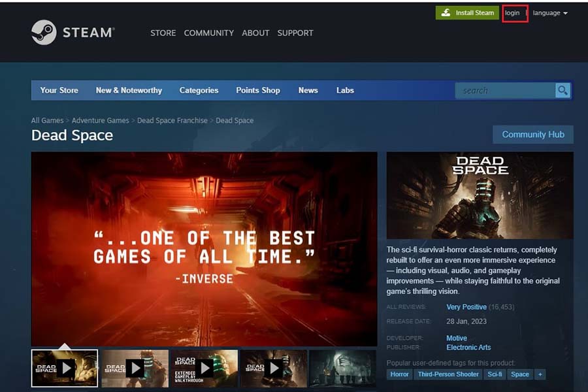
Task: Open the Points Shop tab
Action: click(x=258, y=90)
